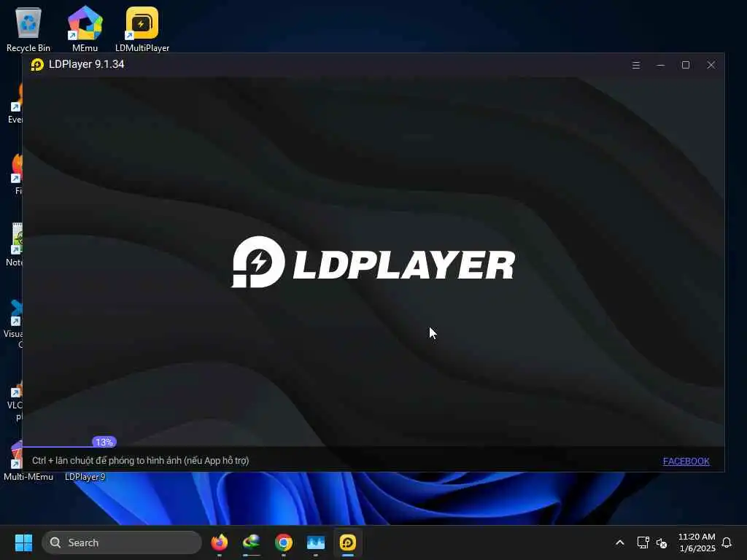Open the Windows Start menu

coord(23,542)
